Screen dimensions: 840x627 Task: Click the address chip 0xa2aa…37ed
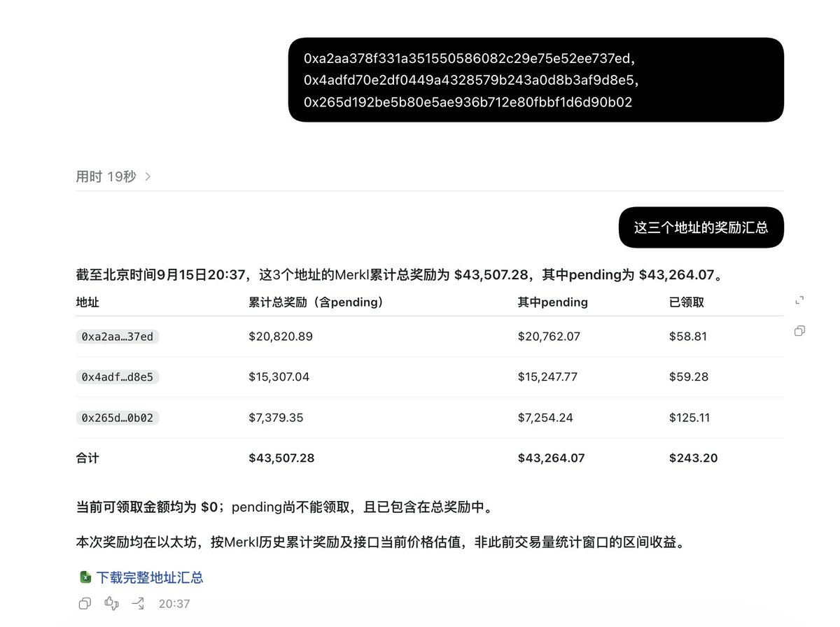[118, 337]
